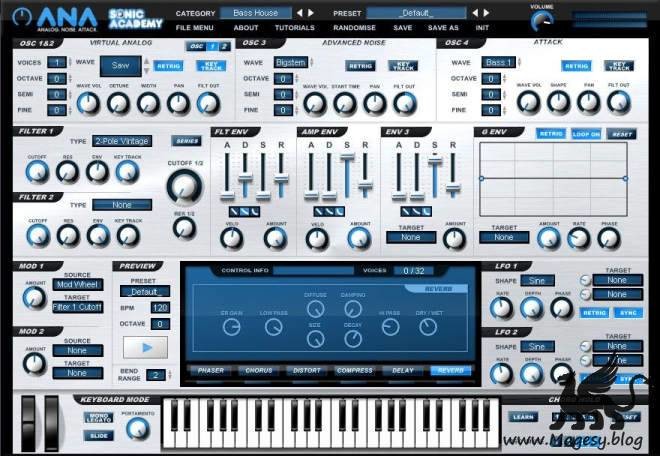The height and width of the screenshot is (456, 660).
Task: Toggle OSC 1&2 Retrig button
Action: point(168,66)
